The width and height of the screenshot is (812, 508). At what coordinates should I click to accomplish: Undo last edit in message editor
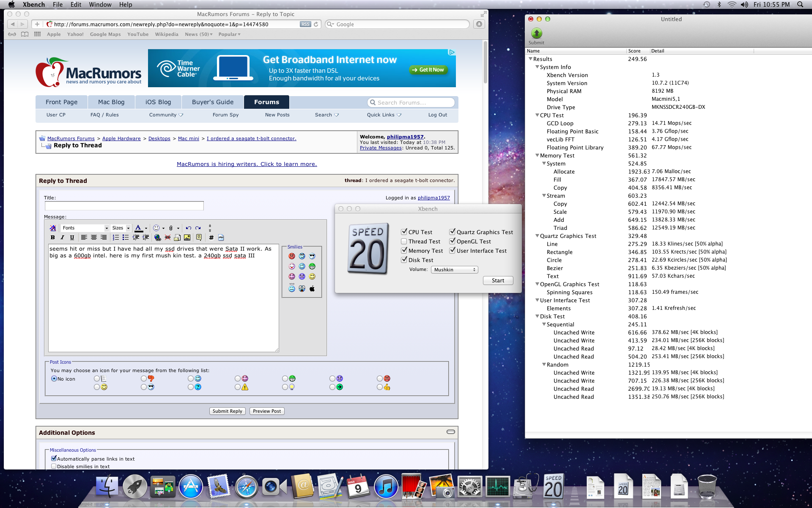[188, 228]
